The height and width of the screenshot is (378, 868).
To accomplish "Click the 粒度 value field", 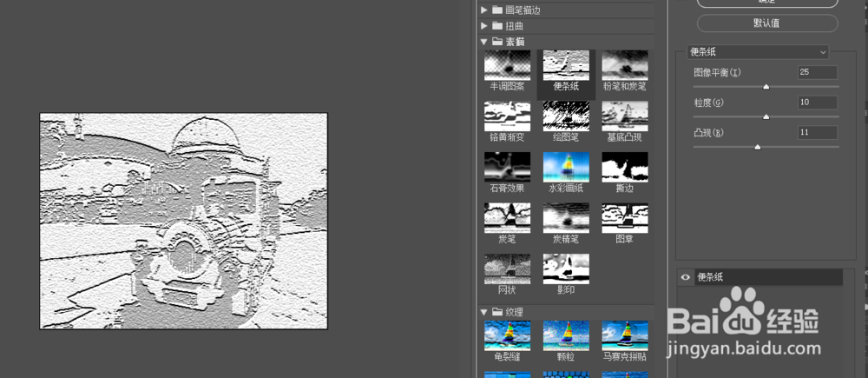I will pyautogui.click(x=818, y=103).
